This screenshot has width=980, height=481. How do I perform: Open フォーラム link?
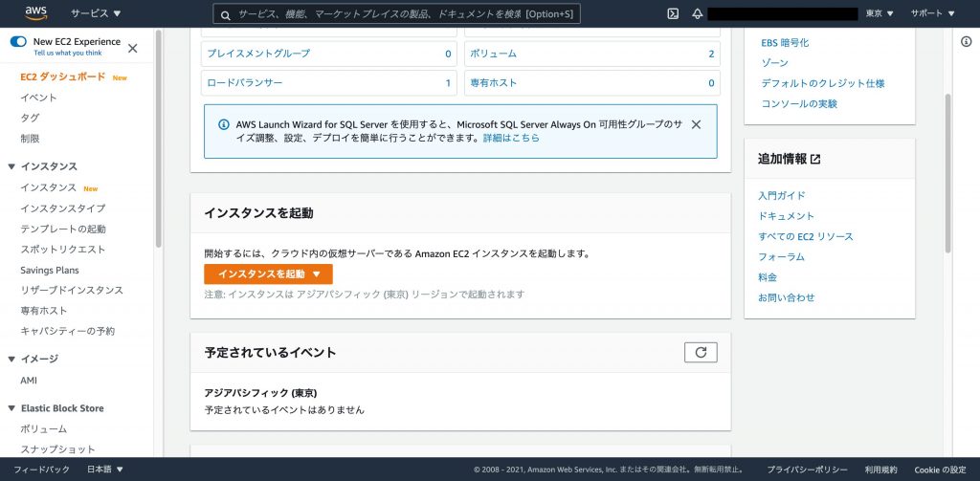coord(781,256)
